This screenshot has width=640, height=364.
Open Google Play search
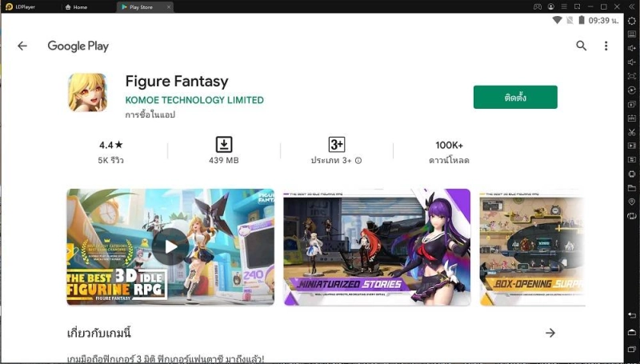[x=582, y=46]
